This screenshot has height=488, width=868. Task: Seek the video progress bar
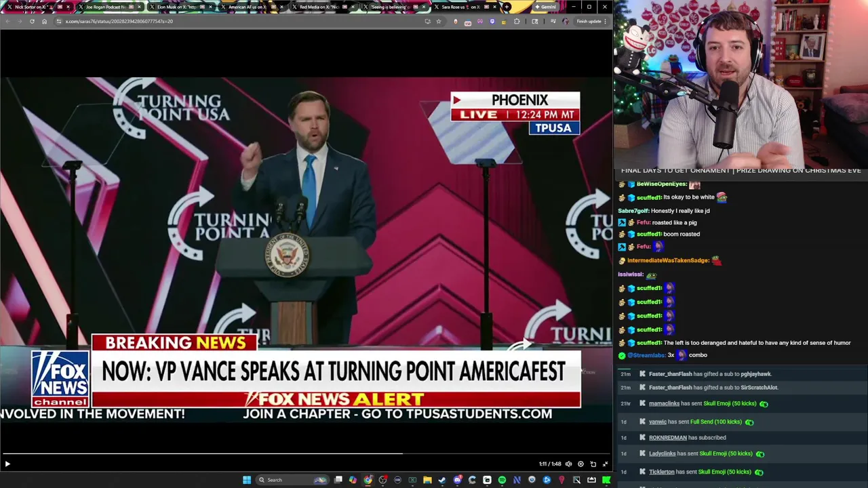pos(307,454)
